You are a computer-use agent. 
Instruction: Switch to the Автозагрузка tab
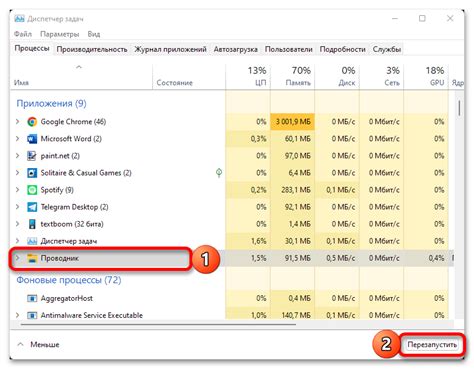(x=236, y=49)
